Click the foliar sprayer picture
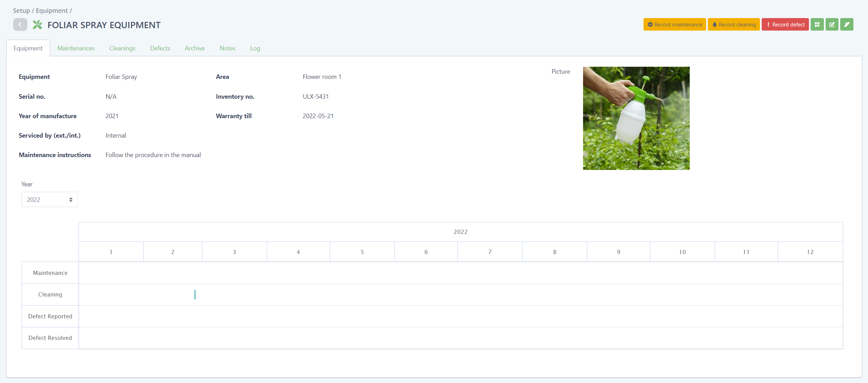Screen dimensions: 868x383 point(636,118)
